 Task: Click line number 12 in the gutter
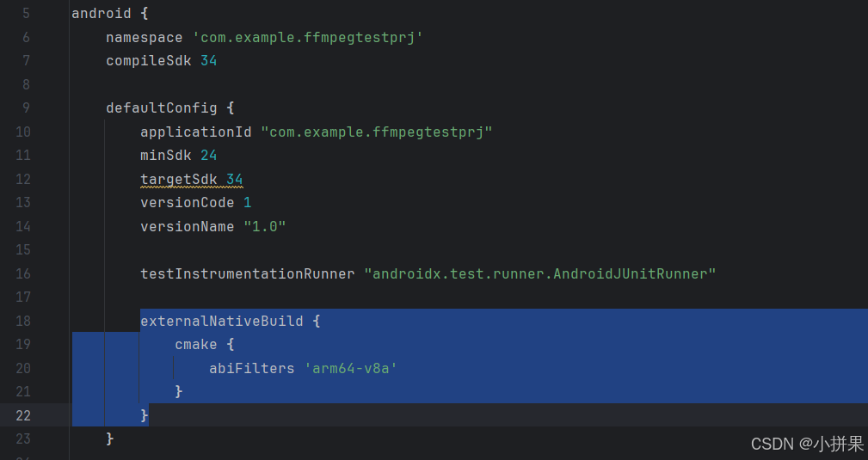[22, 179]
